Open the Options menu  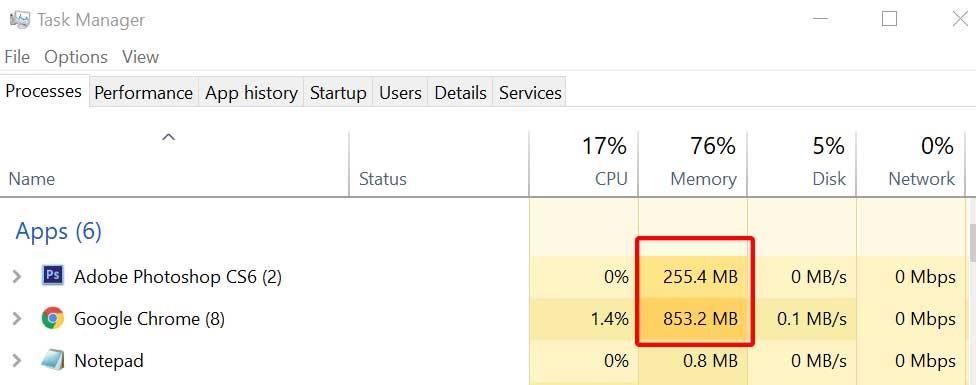[x=76, y=57]
